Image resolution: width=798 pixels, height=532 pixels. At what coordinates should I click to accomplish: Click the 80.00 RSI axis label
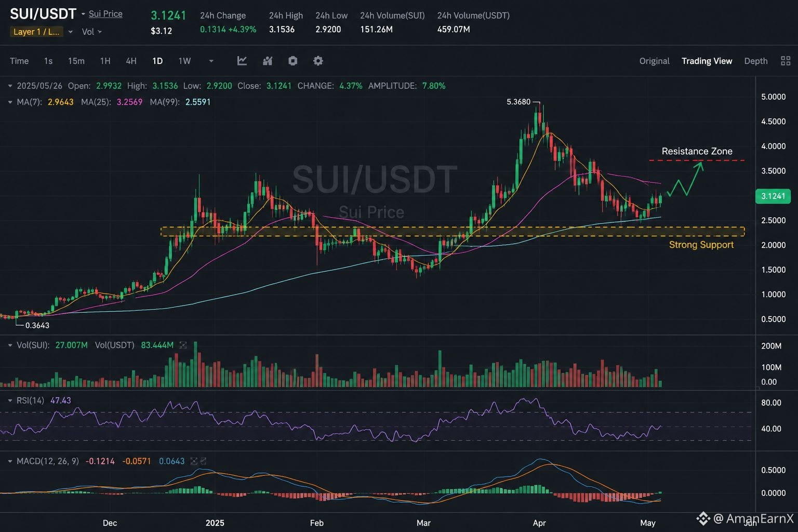click(771, 403)
